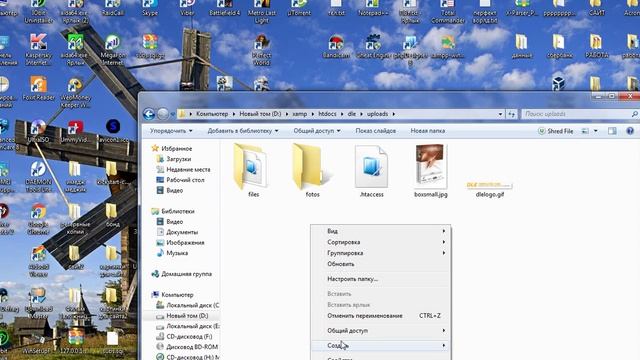Viewport: 640px width, 360px height.
Task: Open the Создать submenu
Action: [x=381, y=346]
